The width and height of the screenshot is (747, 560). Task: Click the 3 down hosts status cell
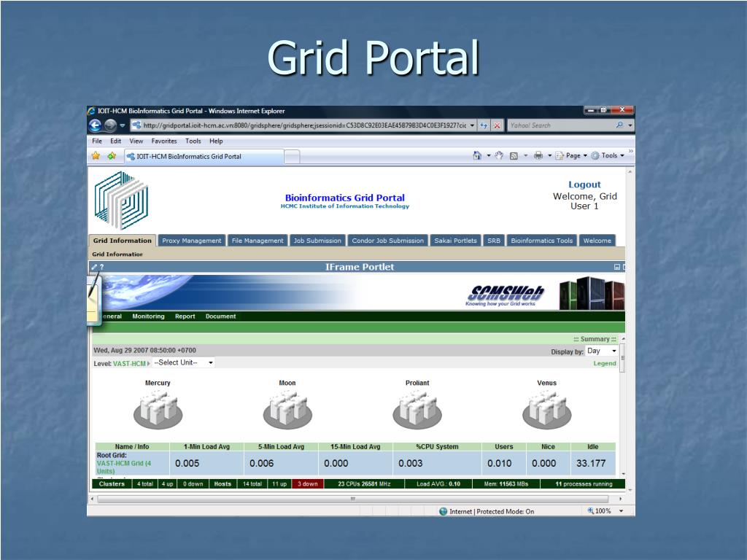[x=308, y=484]
